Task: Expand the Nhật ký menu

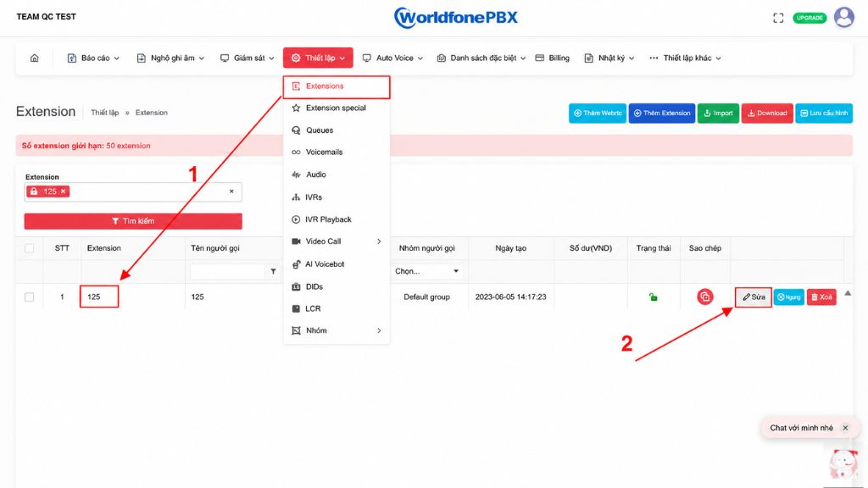Action: coord(609,58)
